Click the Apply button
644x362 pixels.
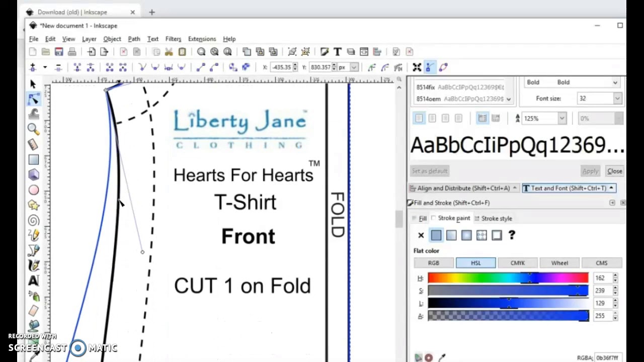590,171
